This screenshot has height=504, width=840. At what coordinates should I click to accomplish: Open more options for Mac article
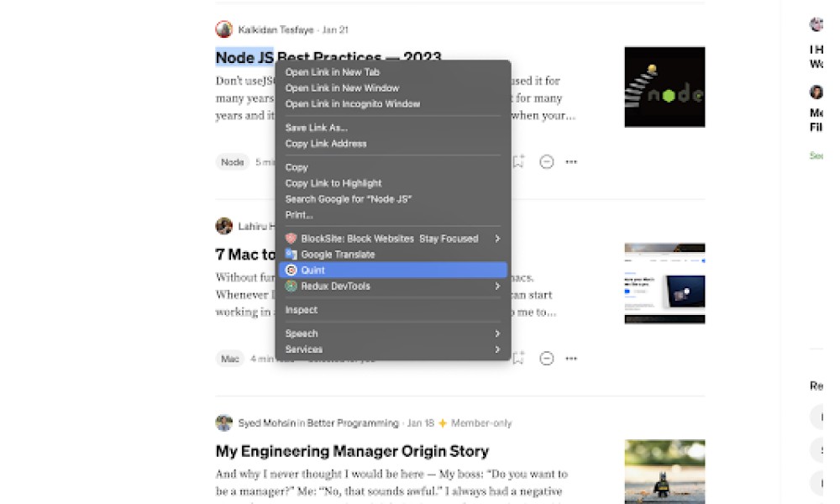(x=571, y=359)
